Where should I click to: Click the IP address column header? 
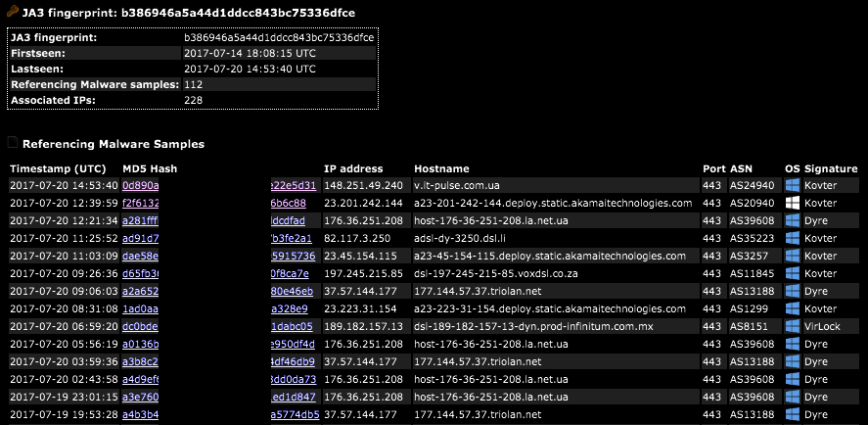pyautogui.click(x=353, y=169)
